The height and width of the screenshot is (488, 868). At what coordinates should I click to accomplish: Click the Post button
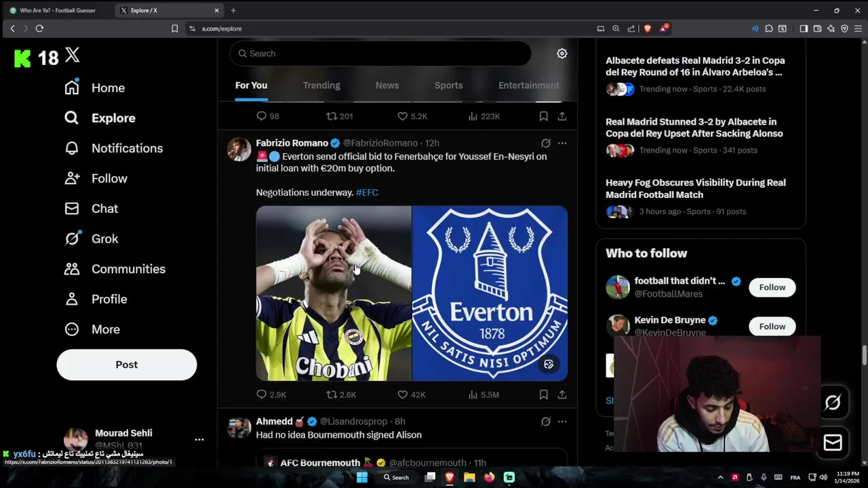click(x=127, y=365)
